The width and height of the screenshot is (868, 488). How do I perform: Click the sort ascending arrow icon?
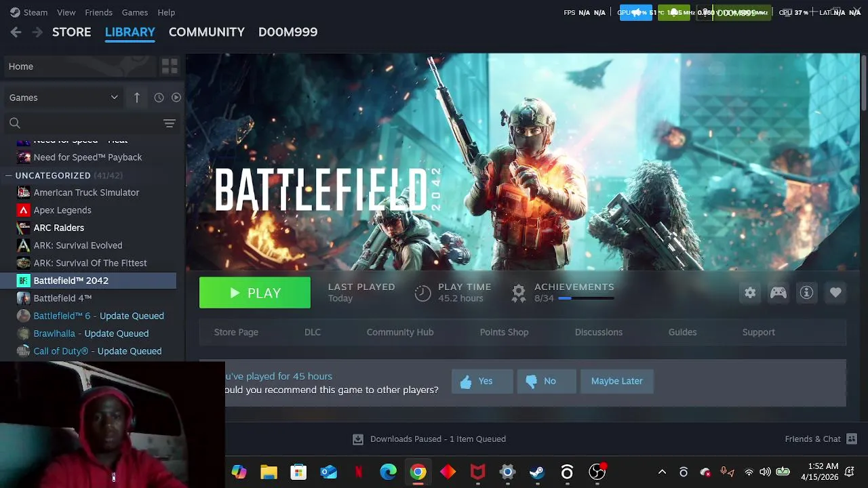136,98
